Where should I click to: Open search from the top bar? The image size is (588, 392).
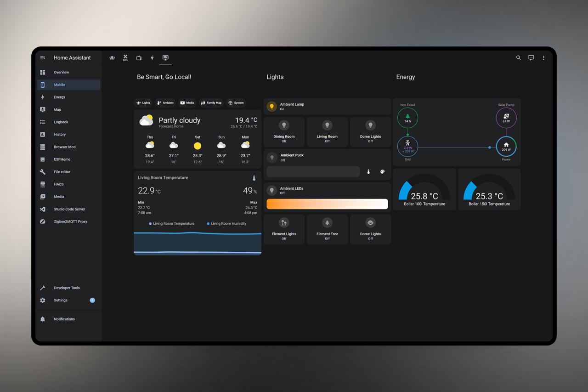pyautogui.click(x=519, y=58)
